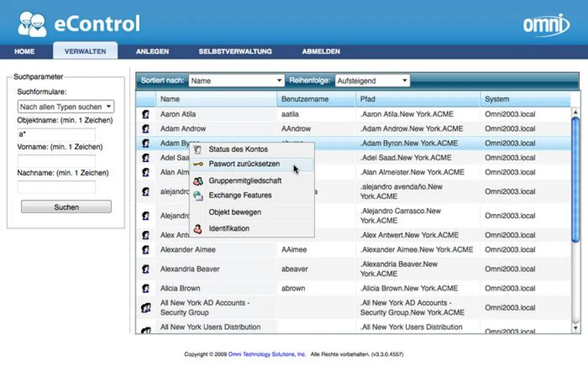Click the Gruppenmitgliedschaft group icon
Screen dimensions: 588x387
(x=196, y=180)
